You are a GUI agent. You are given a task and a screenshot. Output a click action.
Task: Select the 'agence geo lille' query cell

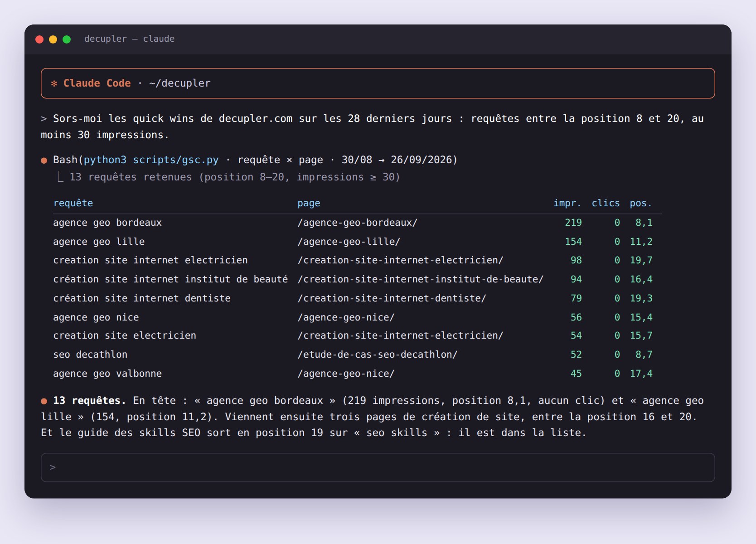99,242
